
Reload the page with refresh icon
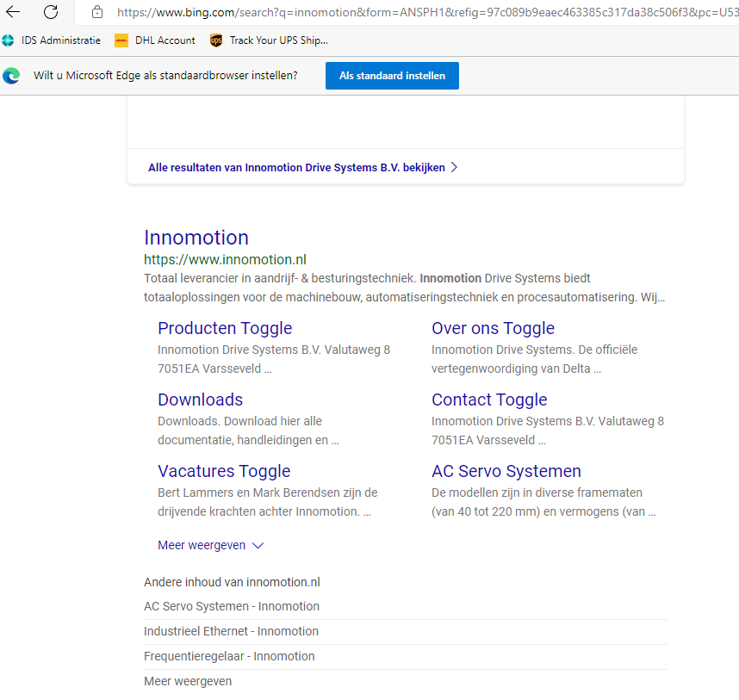pos(51,12)
